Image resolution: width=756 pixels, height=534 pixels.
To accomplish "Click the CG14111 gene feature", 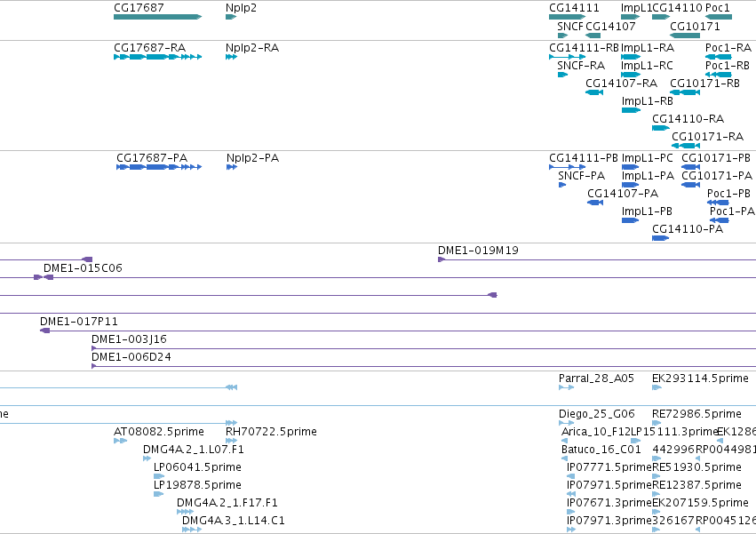I will coord(568,17).
